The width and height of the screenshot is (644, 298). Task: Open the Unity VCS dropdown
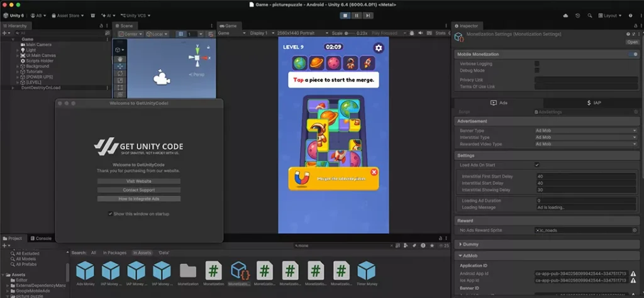135,16
